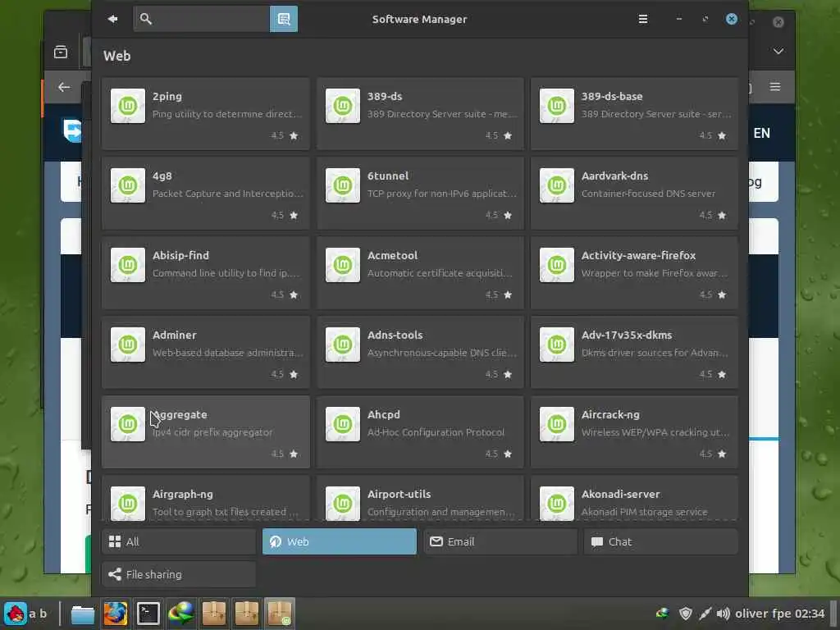Open the Aardvark-dns package icon

[557, 185]
